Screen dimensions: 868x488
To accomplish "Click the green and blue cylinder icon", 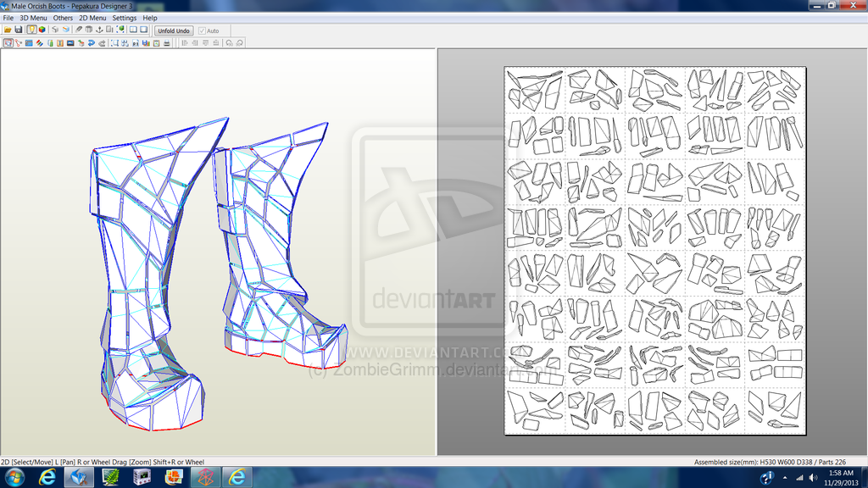I will coord(50,42).
